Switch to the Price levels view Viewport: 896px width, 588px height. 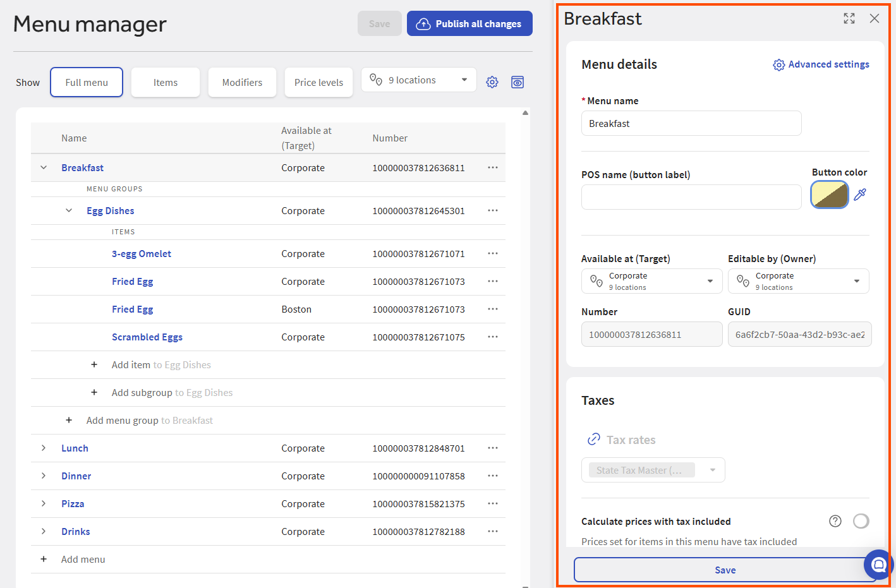(x=318, y=82)
